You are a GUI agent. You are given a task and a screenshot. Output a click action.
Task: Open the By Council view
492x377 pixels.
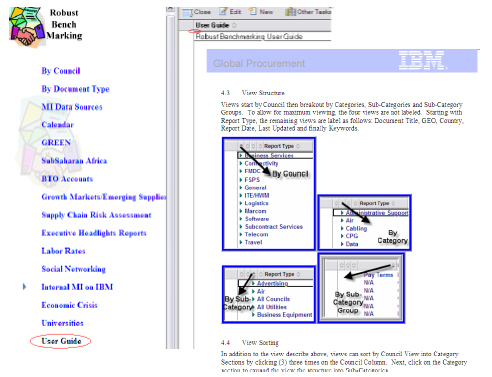click(x=61, y=71)
